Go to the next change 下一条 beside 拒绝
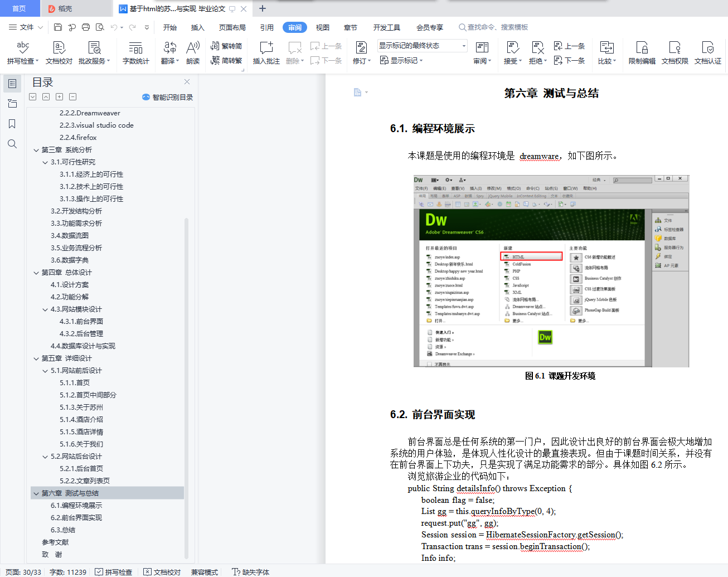The width and height of the screenshot is (728, 577). tap(569, 61)
